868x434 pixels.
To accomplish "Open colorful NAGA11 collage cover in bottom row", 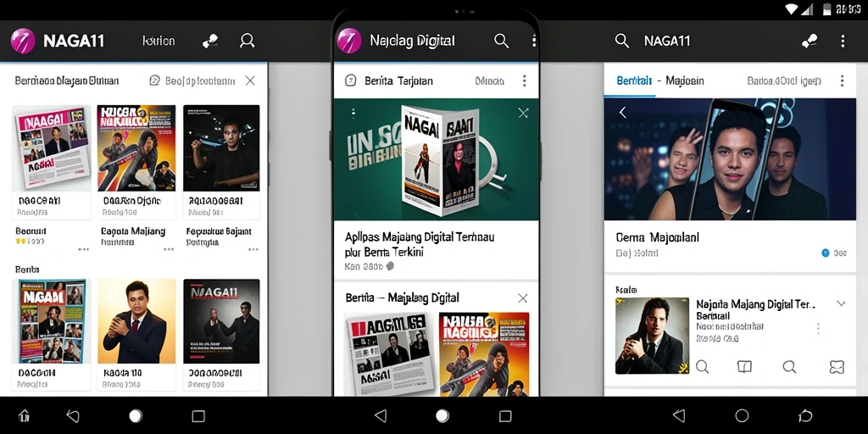I will pos(52,321).
